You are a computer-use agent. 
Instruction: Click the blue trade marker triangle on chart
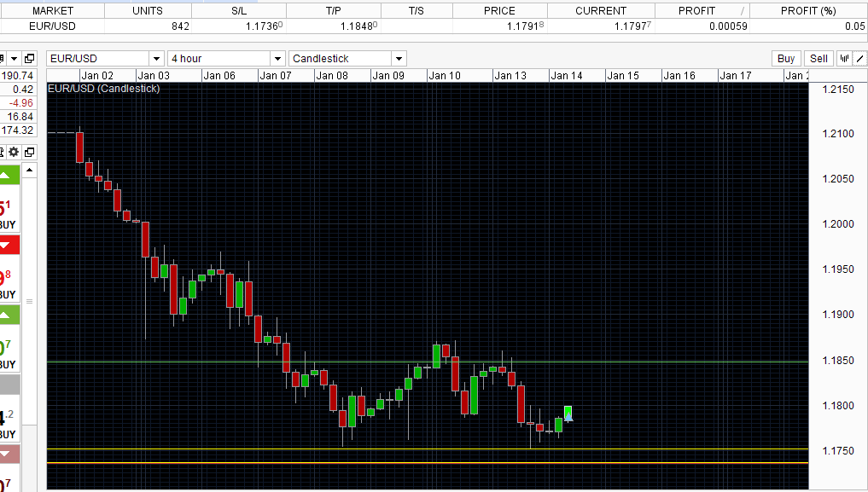point(568,417)
